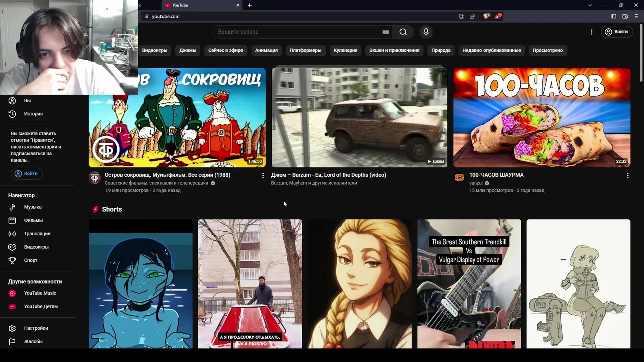Screen dimensions: 644x362
Task: Select the Платформеры filter chip
Action: click(x=305, y=50)
